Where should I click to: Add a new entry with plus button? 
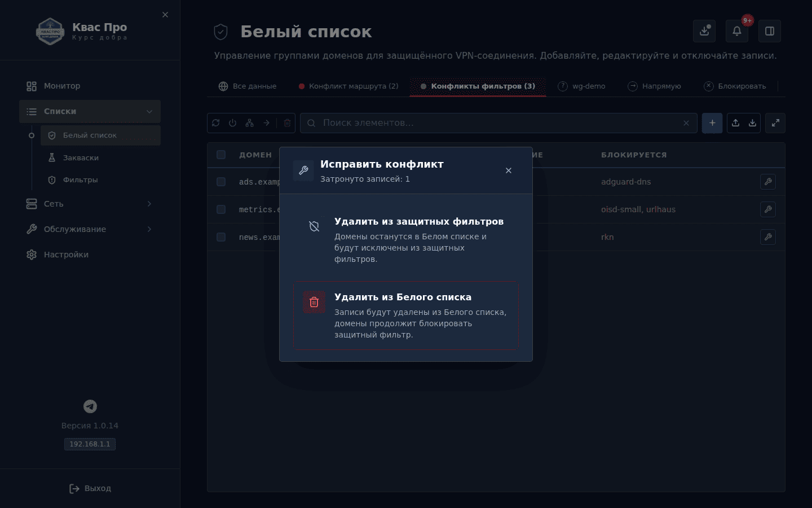712,123
